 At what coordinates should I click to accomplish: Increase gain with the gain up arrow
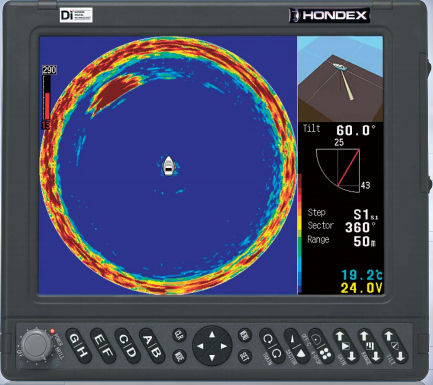[340, 336]
